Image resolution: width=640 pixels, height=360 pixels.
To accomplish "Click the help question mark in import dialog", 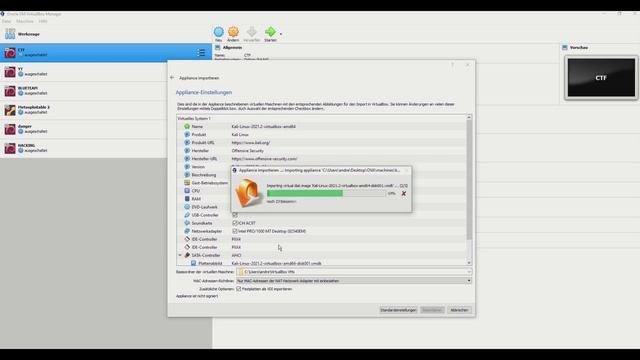I will click(452, 65).
